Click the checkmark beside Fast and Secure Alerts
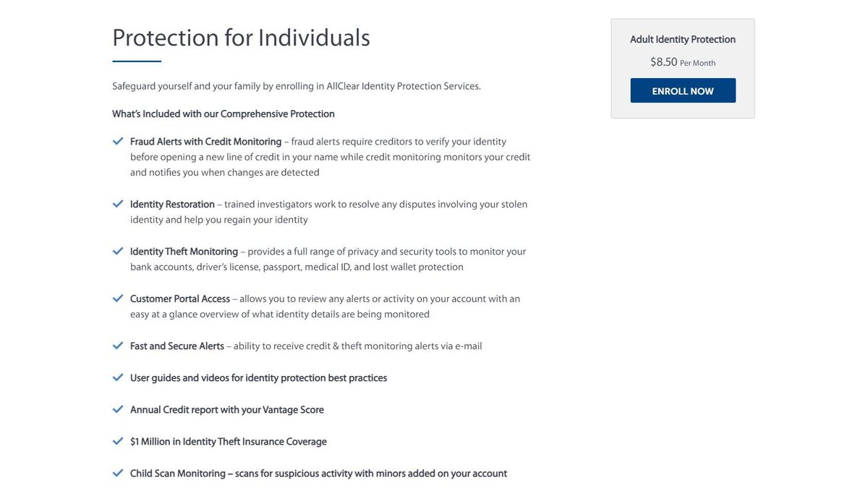 (118, 346)
